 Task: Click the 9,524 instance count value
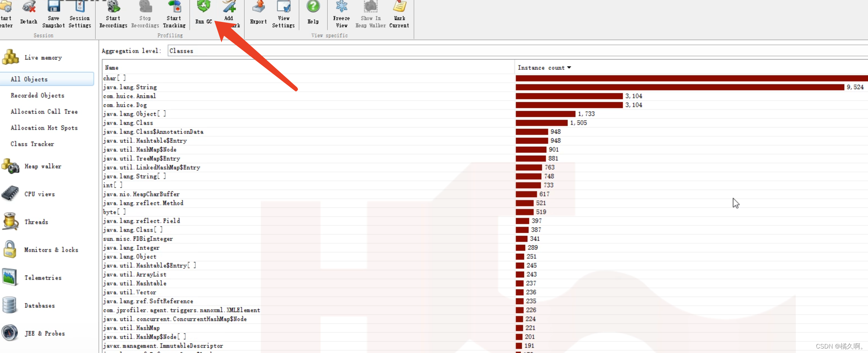point(855,87)
